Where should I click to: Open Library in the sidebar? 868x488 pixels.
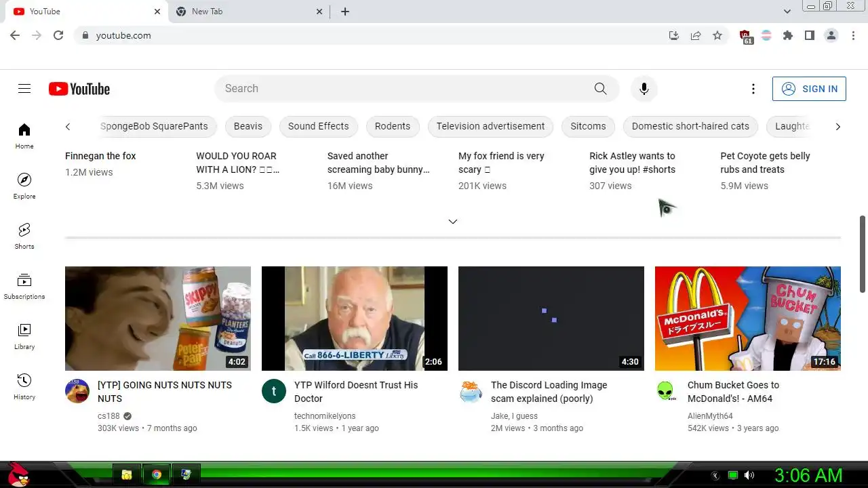(24, 336)
